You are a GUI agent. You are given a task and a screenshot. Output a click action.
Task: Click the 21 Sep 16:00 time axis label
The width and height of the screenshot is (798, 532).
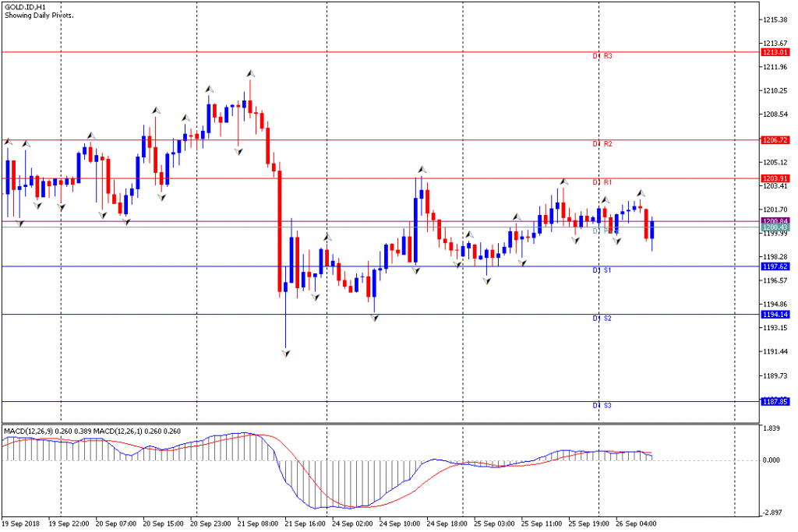click(x=305, y=523)
